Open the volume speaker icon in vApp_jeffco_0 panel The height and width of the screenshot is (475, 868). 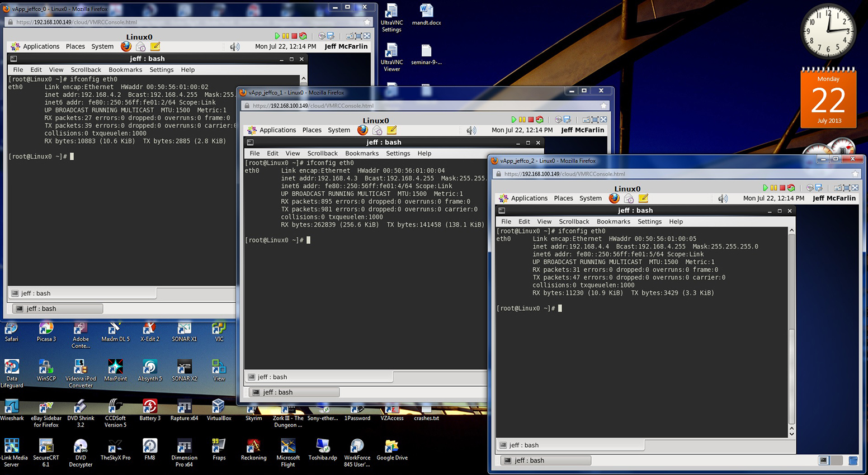tap(235, 47)
